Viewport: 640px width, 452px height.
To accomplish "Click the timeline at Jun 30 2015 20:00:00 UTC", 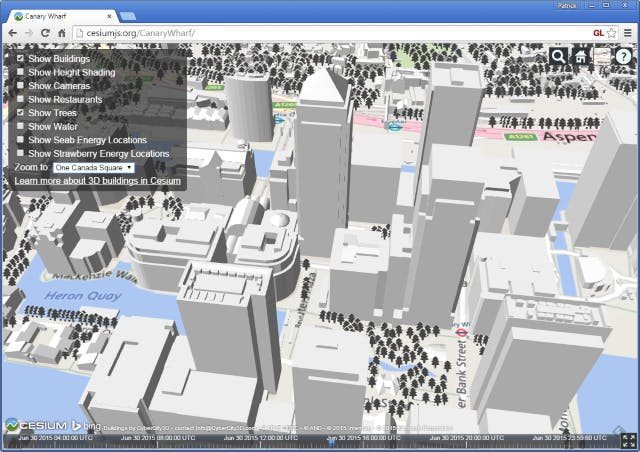I will click(466, 438).
